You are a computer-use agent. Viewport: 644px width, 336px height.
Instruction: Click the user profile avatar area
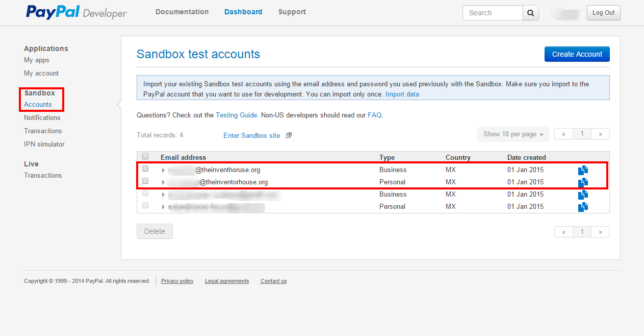[564, 13]
